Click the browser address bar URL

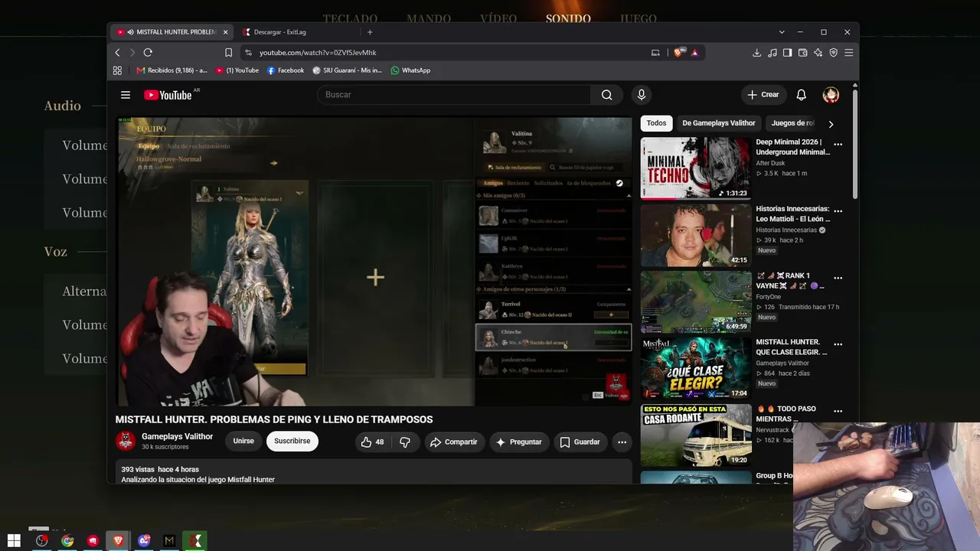pyautogui.click(x=318, y=53)
